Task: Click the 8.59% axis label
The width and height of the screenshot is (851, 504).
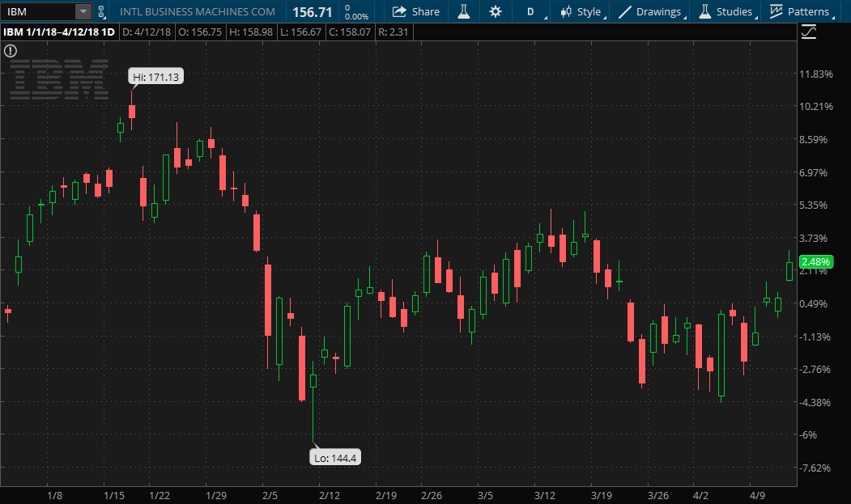Action: (x=813, y=139)
